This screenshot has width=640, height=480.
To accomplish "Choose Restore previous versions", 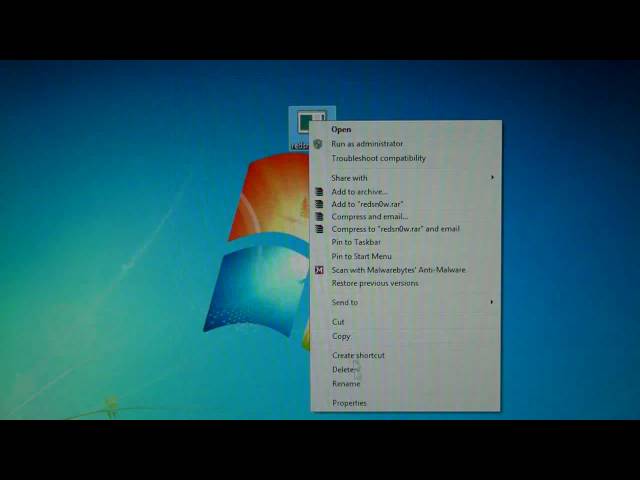I will point(375,283).
